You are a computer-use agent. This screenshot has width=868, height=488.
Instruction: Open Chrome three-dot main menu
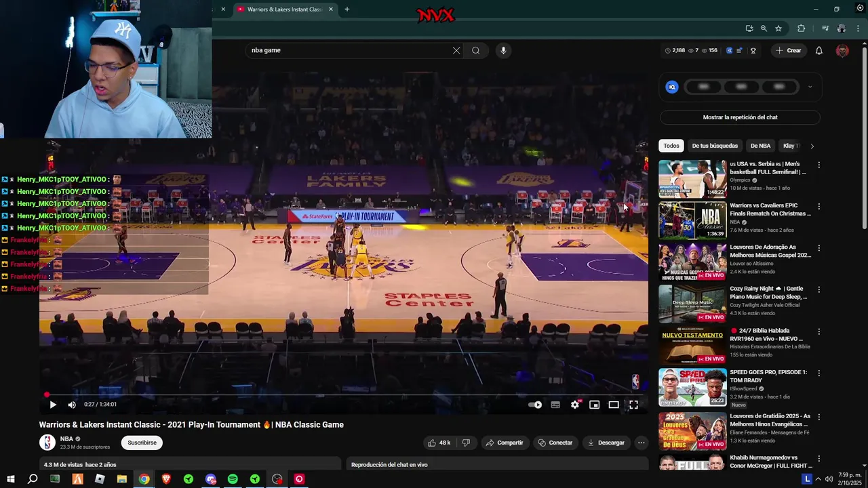(859, 28)
